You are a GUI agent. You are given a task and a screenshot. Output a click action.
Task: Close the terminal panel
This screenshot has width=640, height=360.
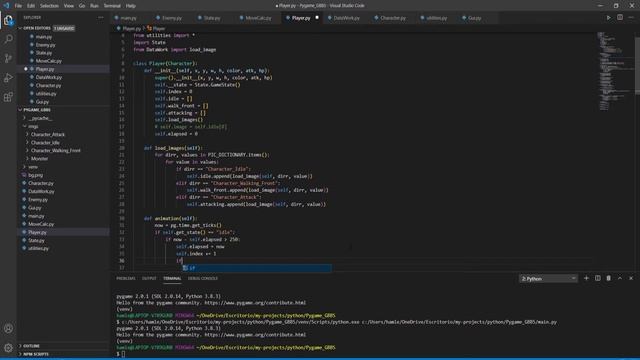pos(631,278)
